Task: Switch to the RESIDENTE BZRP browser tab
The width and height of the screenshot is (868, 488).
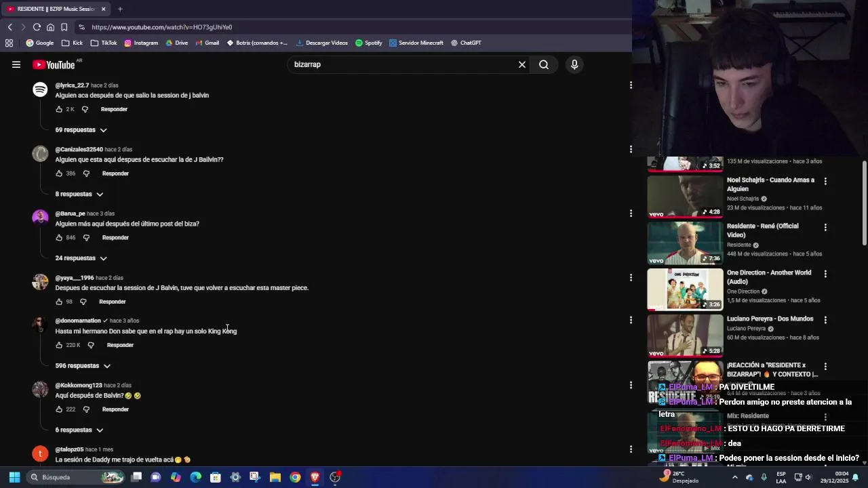Action: coord(54,9)
